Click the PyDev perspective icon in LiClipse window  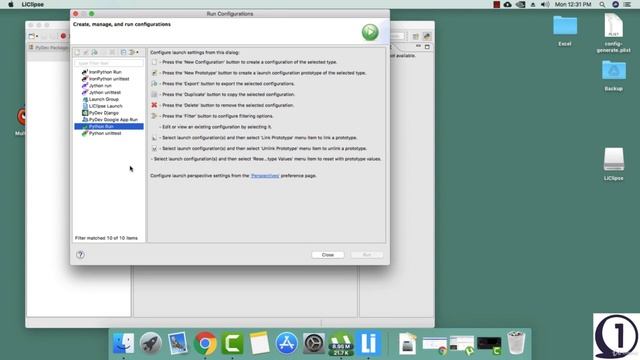[x=427, y=36]
